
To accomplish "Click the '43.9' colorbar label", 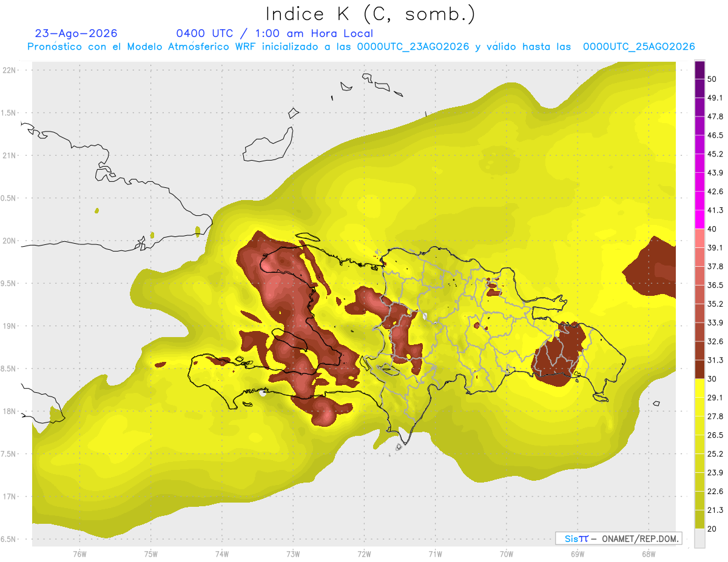I will coord(715,173).
